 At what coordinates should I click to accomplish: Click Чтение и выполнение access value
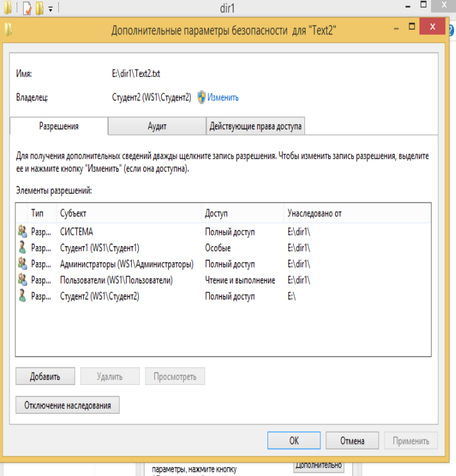(x=240, y=280)
